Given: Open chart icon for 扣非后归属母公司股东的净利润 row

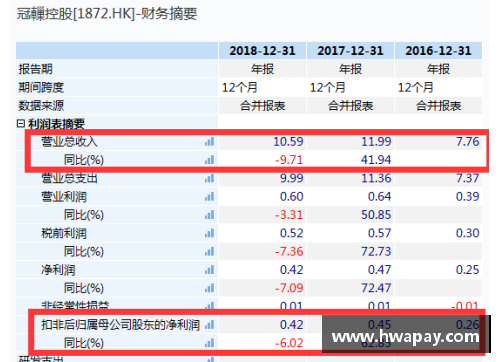Looking at the screenshot, I should click(209, 325).
